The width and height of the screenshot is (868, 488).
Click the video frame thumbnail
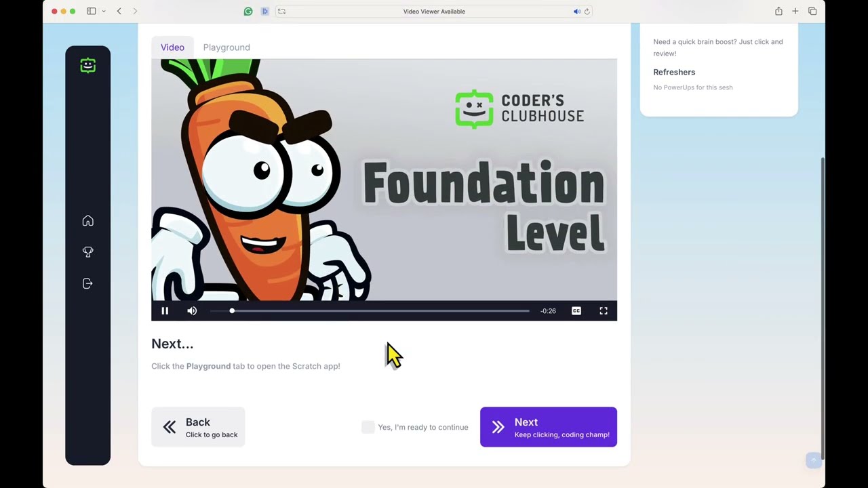[384, 180]
